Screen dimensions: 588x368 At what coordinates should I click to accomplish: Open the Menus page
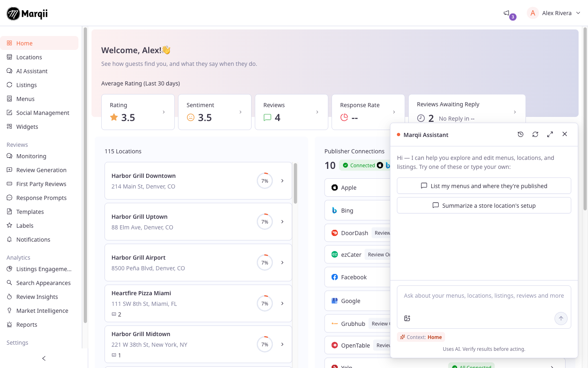[x=39, y=99]
